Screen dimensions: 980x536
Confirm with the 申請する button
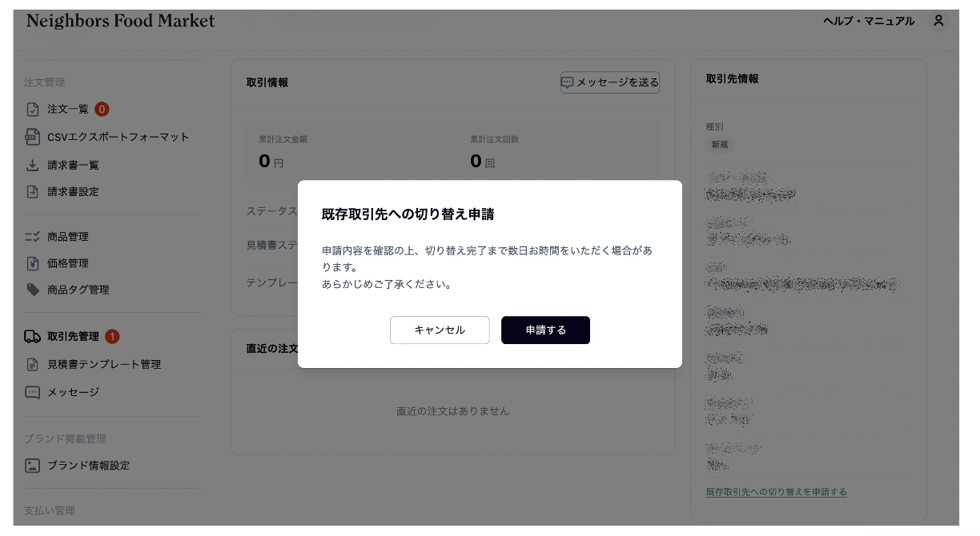pyautogui.click(x=545, y=330)
